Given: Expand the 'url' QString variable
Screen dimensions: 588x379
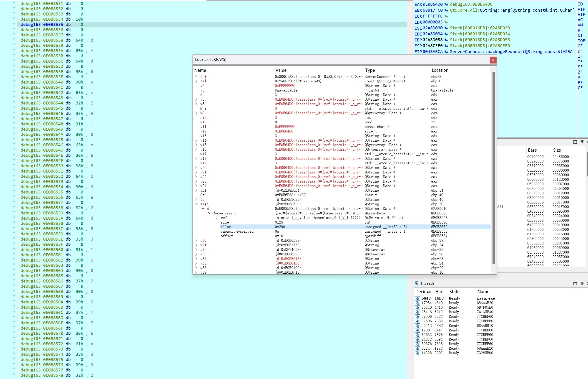Looking at the screenshot, I should (x=196, y=191).
